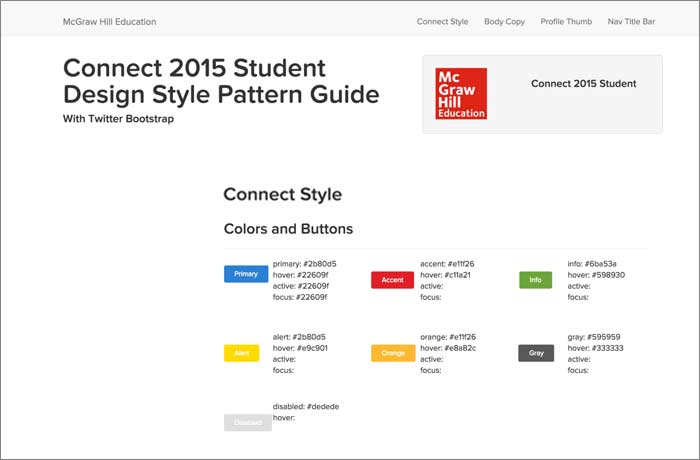
Task: Click the McGraw Hill Education red logo
Action: [461, 94]
